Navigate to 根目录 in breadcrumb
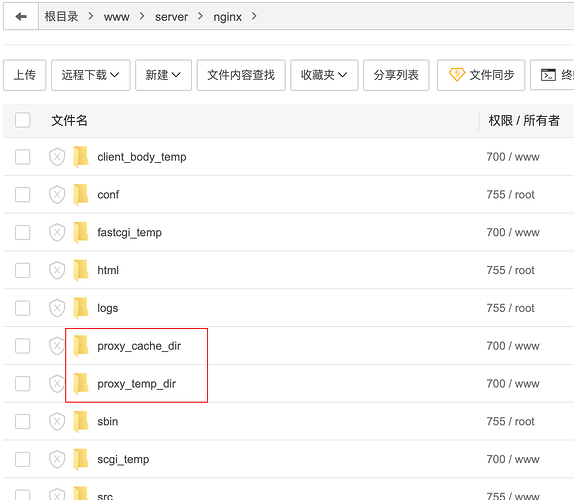The height and width of the screenshot is (500, 574). tap(61, 16)
